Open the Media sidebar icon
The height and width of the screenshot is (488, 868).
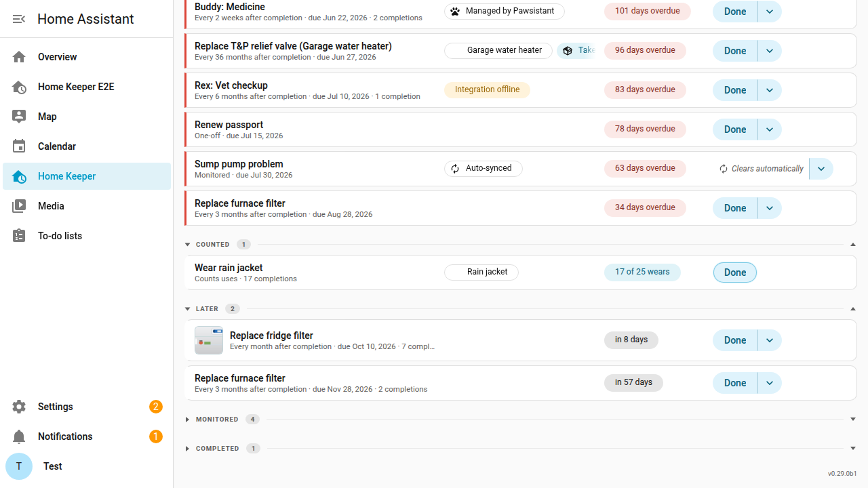[19, 206]
